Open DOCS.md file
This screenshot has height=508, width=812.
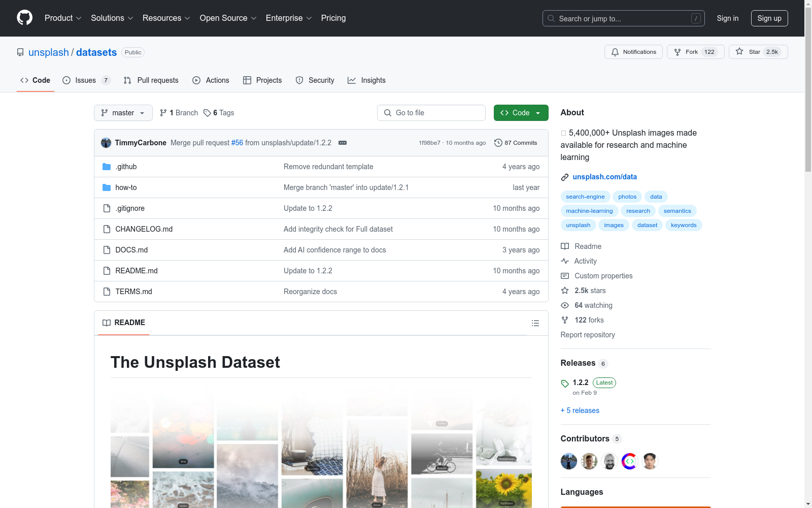point(131,250)
